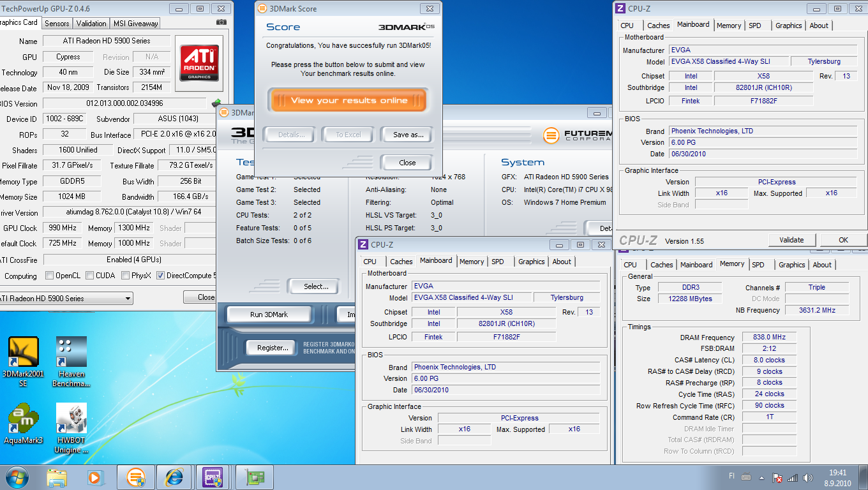Viewport: 868px width, 490px height.
Task: Open the network status tray icon
Action: point(793,478)
